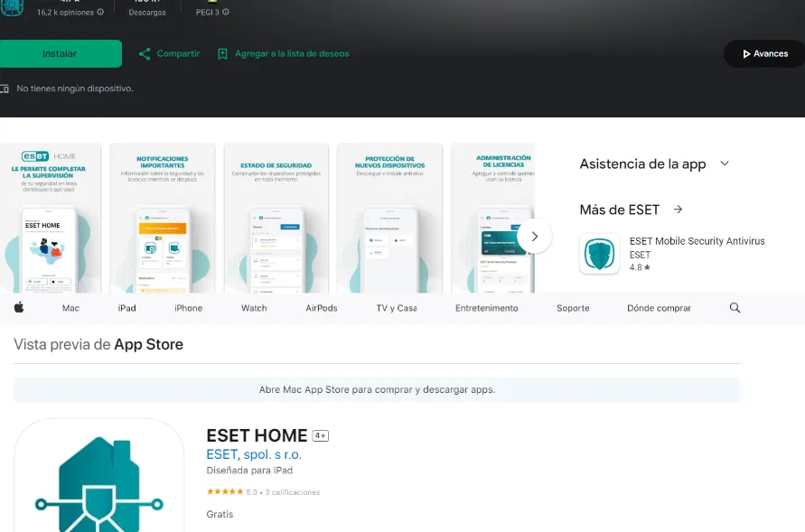Select the Compartir share icon
This screenshot has height=532, width=805.
(x=145, y=53)
